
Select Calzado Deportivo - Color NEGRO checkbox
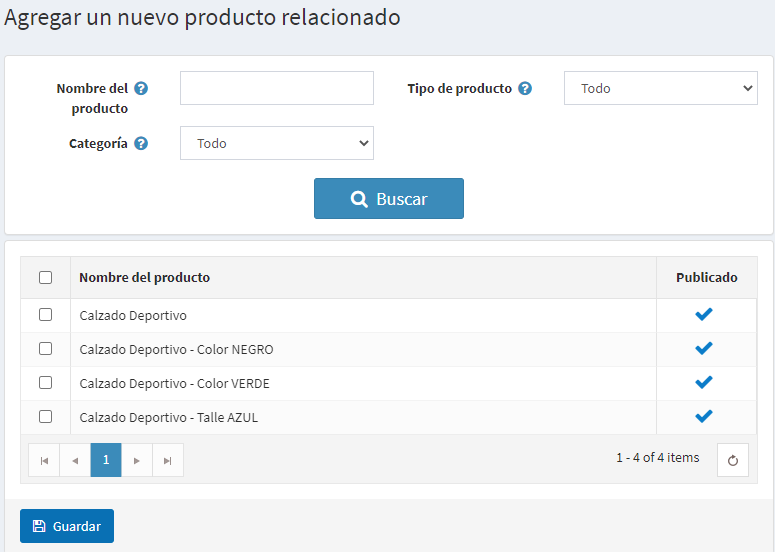click(45, 349)
